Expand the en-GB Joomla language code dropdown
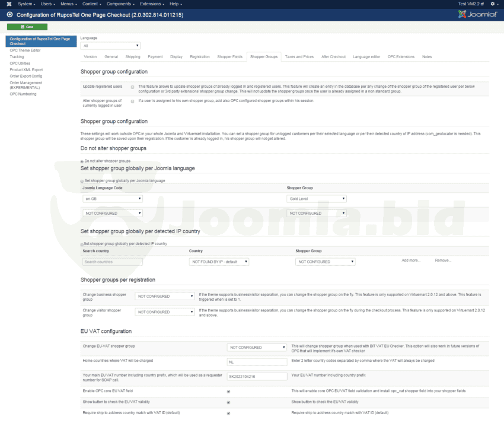Screen dimensions: 504x442 pyautogui.click(x=113, y=199)
